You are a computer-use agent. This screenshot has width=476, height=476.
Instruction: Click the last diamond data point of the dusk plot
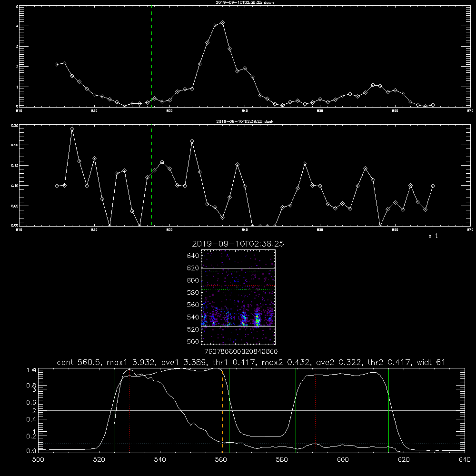click(x=433, y=186)
